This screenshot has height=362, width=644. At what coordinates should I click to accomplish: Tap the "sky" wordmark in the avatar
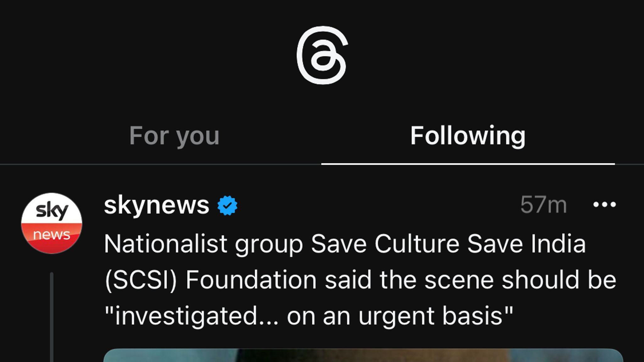[x=52, y=210]
